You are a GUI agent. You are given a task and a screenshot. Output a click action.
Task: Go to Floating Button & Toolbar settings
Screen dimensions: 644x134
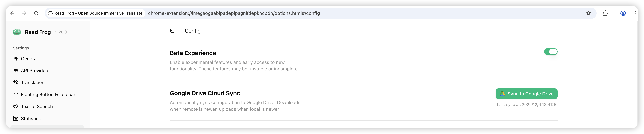48,95
